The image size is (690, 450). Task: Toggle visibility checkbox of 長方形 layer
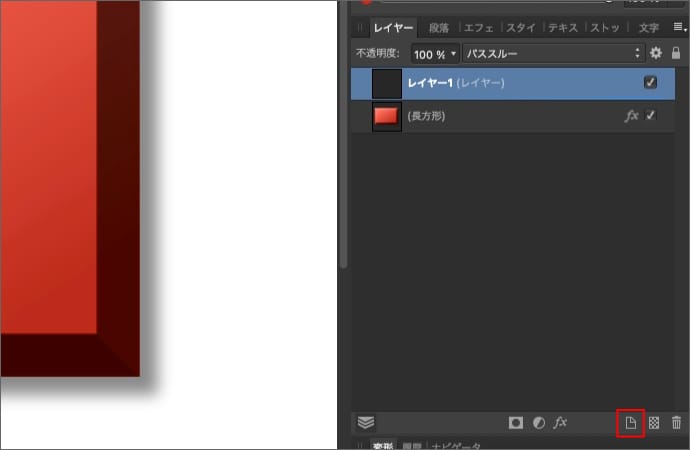coord(651,116)
